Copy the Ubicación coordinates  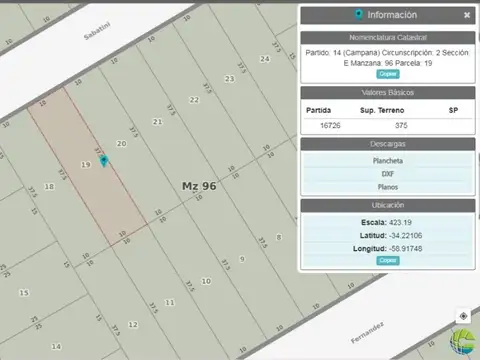(388, 260)
